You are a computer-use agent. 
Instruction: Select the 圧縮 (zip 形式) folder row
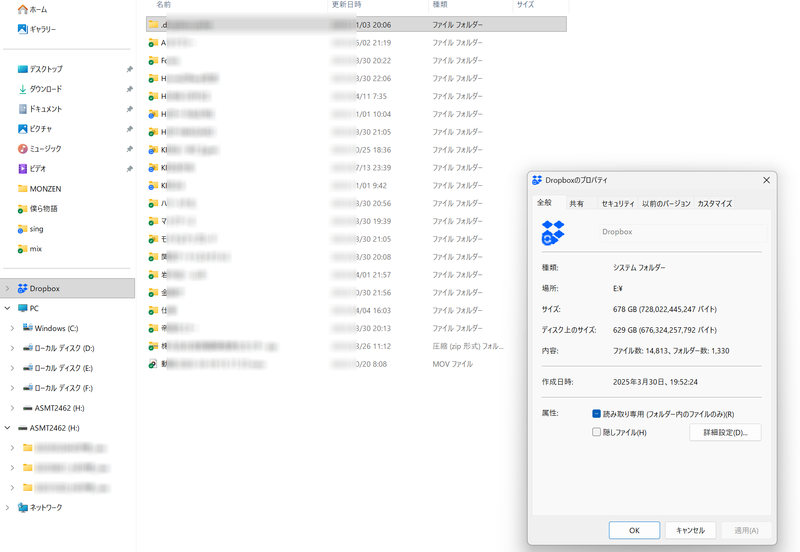point(356,346)
